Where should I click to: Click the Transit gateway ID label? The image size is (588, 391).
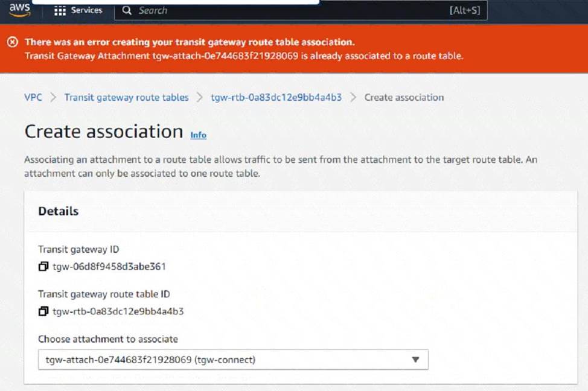pyautogui.click(x=78, y=249)
